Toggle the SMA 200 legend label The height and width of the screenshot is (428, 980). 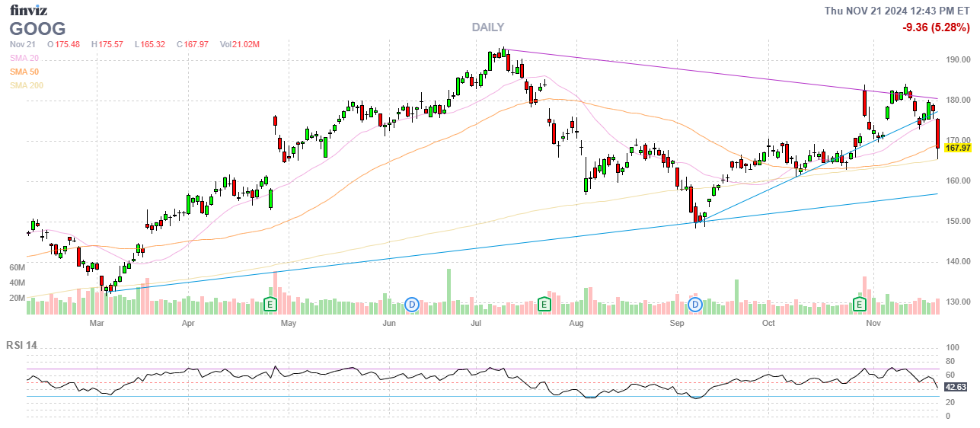(x=27, y=85)
